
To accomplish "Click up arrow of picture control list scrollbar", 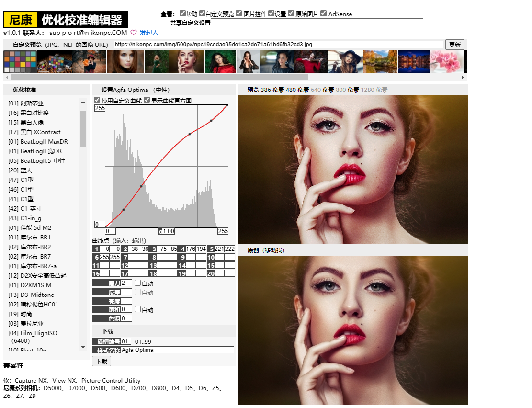I will click(x=83, y=102).
